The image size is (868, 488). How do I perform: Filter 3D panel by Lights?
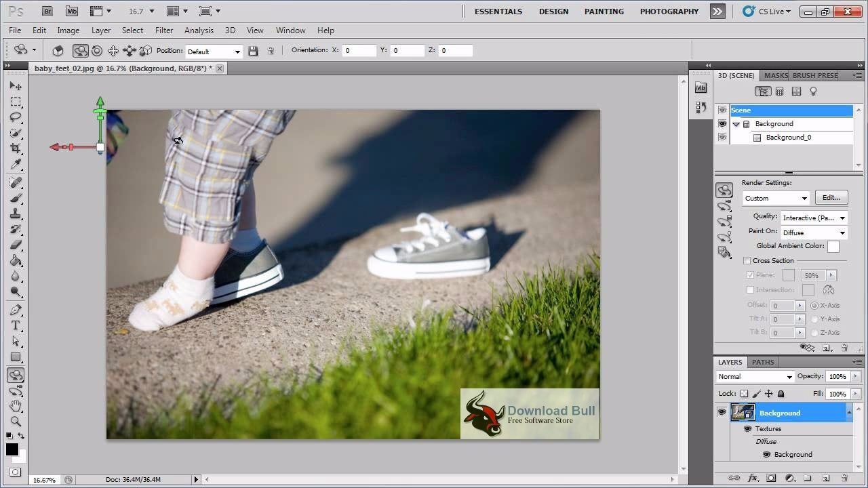813,91
